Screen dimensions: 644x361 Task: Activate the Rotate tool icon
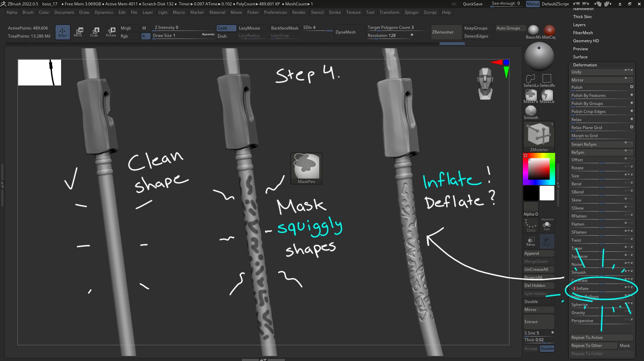point(111,32)
